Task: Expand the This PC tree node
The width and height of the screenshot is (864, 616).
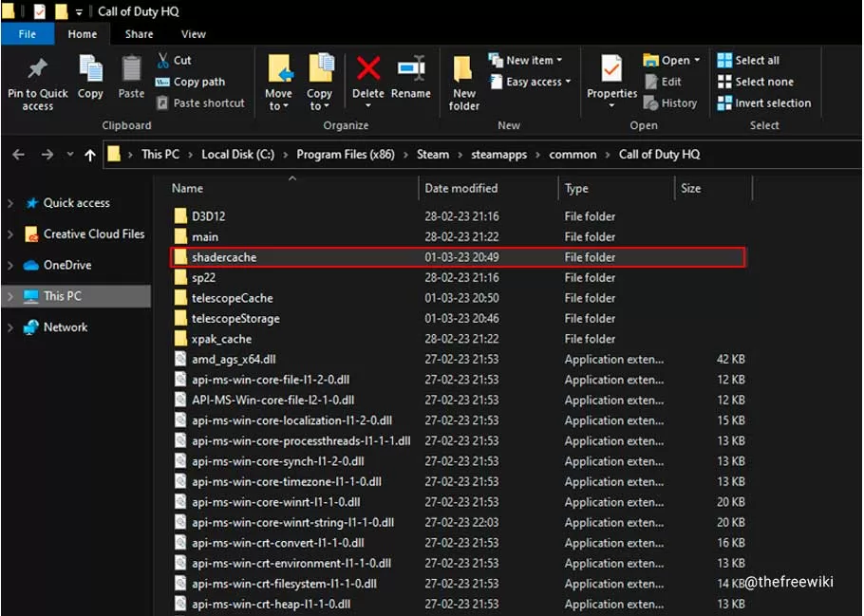Action: click(9, 296)
